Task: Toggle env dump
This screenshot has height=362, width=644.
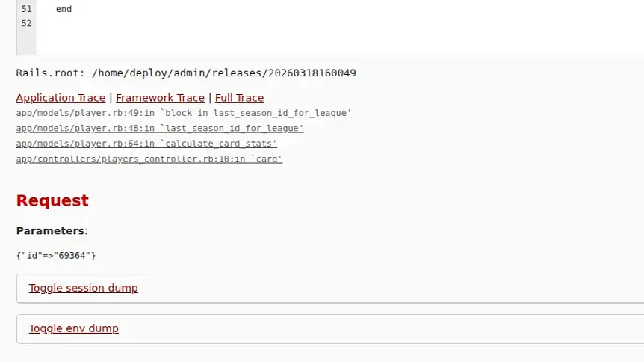Action: click(x=73, y=328)
